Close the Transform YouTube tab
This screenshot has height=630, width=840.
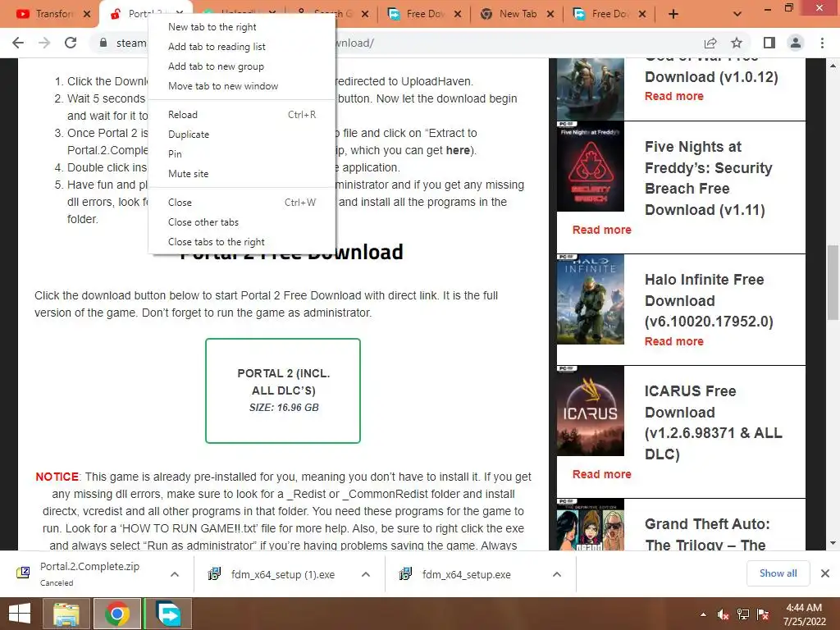tap(87, 15)
